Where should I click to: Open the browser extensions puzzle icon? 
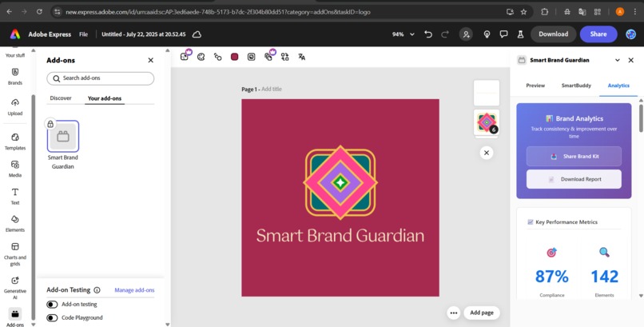[x=545, y=12]
